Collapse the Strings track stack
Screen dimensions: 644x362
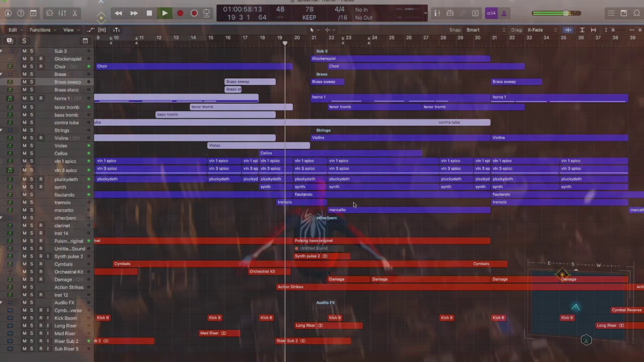1,130
